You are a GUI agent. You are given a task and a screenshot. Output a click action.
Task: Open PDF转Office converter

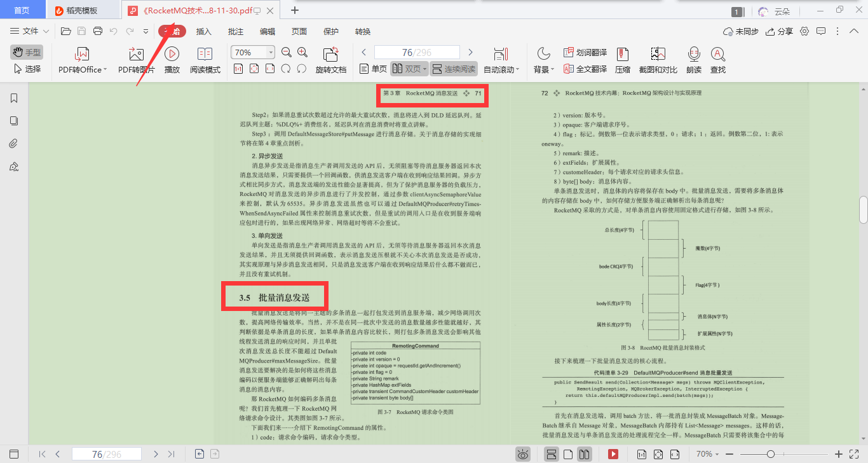83,61
